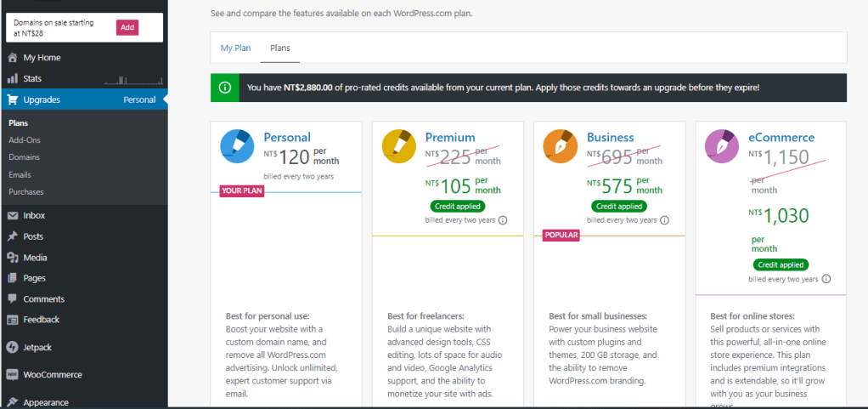
Task: Go to Domains under Upgrades
Action: tap(25, 157)
